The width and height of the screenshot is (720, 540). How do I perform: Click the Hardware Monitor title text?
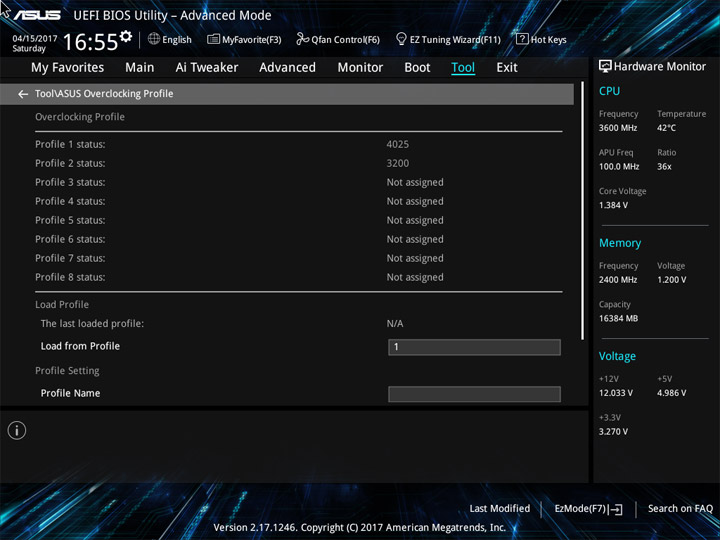tap(660, 67)
